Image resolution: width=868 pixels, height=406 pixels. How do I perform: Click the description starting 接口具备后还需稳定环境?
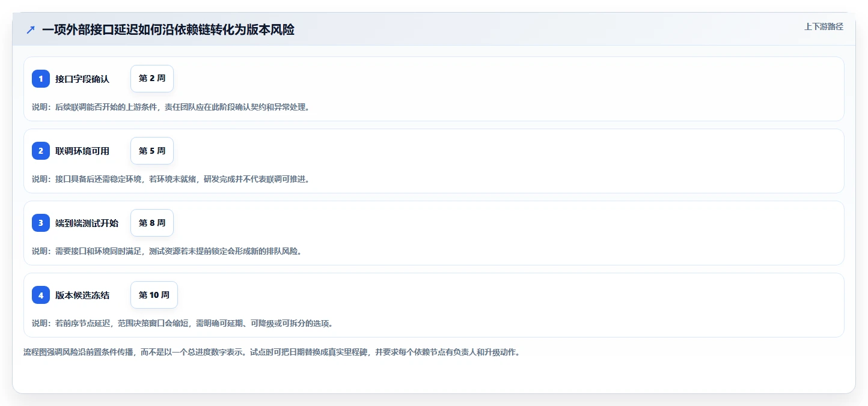point(171,179)
